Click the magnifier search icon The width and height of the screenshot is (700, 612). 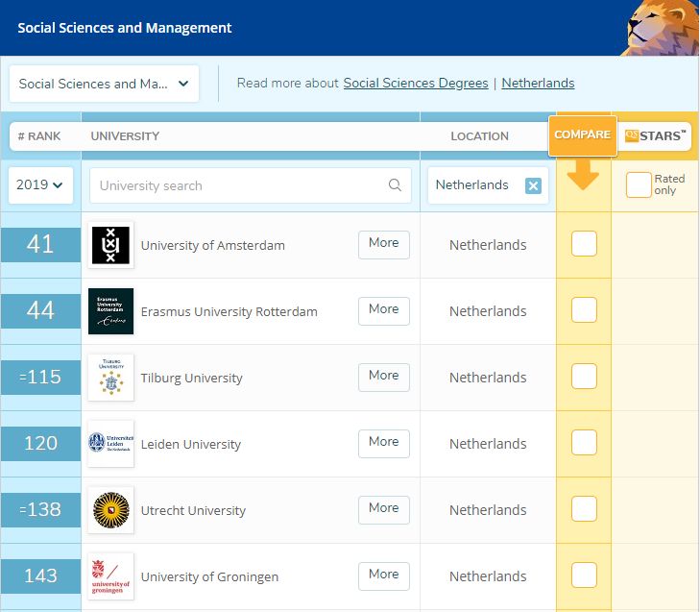pyautogui.click(x=395, y=184)
